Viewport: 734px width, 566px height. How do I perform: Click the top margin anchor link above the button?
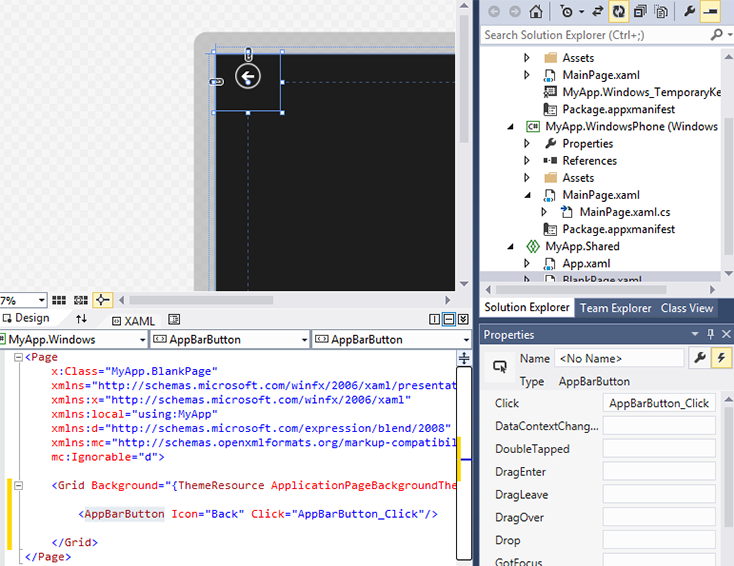249,54
